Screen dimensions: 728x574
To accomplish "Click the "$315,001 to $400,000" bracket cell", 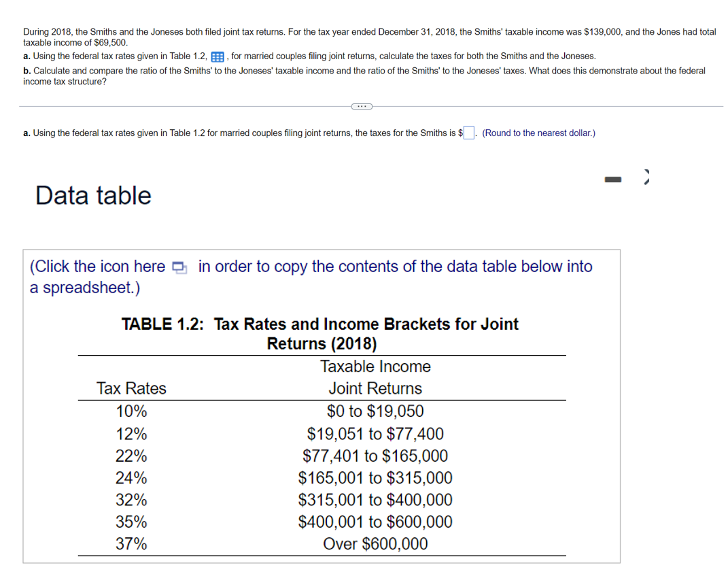I will click(x=375, y=500).
